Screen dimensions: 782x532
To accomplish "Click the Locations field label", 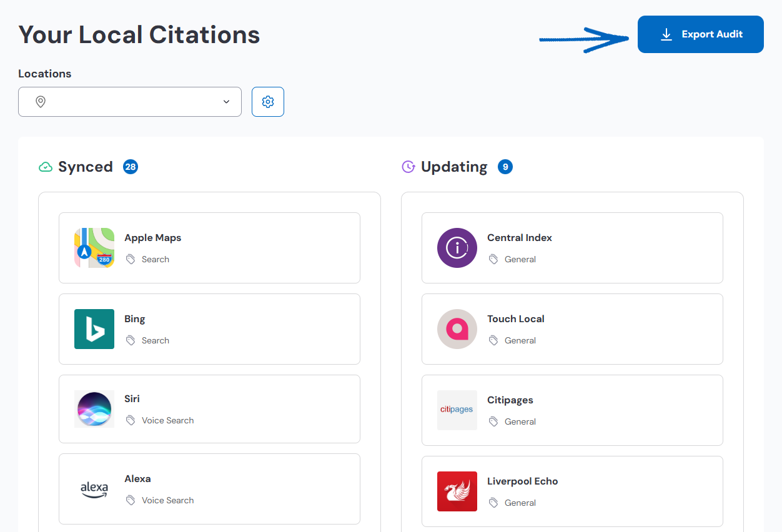I will [x=45, y=74].
